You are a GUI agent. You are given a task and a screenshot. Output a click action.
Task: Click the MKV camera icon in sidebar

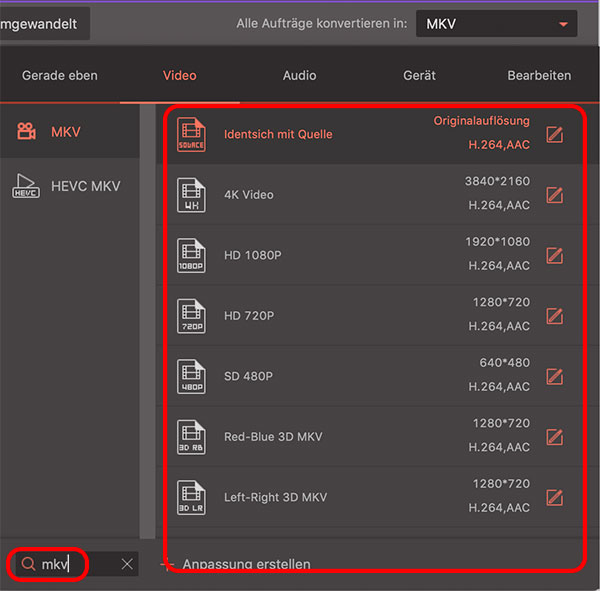point(26,131)
